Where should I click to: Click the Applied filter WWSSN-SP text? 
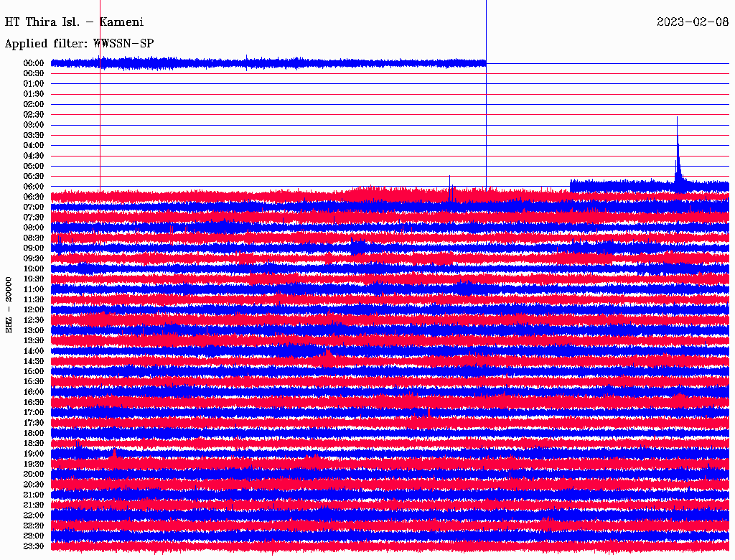79,44
